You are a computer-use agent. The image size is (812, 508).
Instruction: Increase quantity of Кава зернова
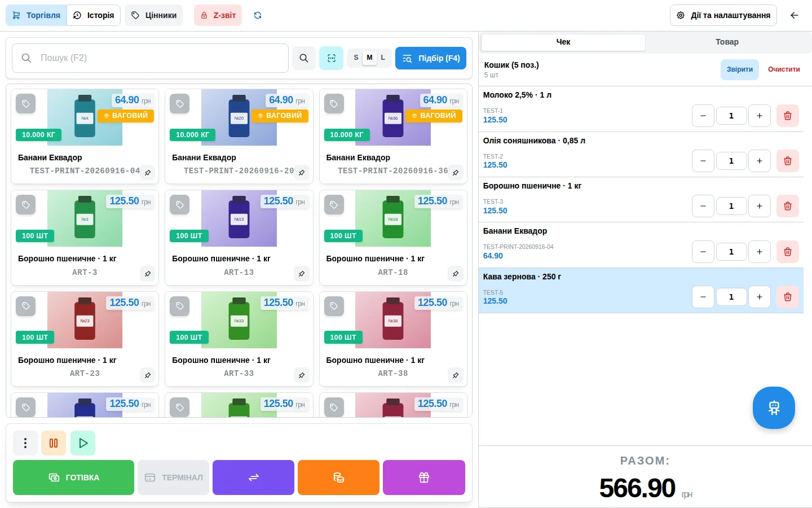pos(760,297)
